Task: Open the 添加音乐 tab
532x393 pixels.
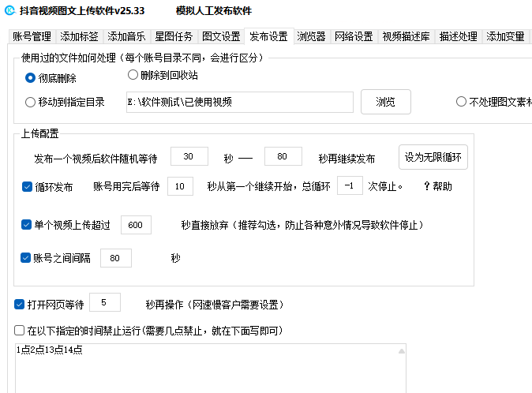Action: pos(126,36)
